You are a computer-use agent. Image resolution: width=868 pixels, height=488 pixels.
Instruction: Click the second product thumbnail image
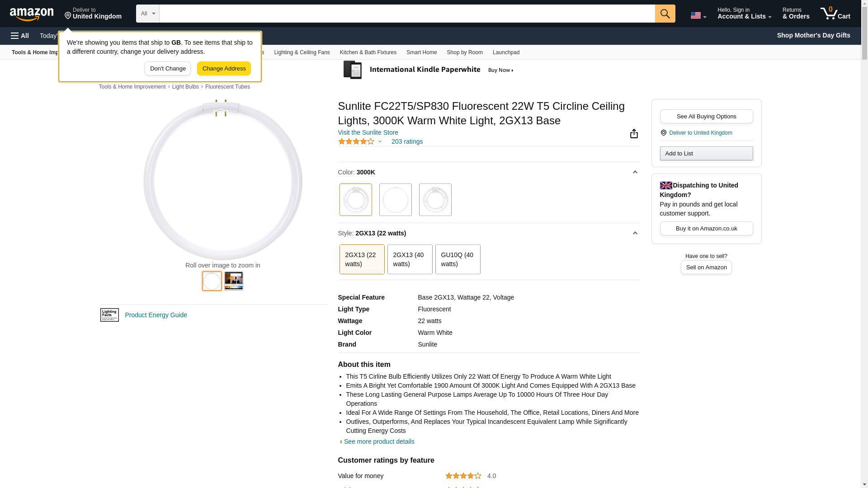coord(234,281)
